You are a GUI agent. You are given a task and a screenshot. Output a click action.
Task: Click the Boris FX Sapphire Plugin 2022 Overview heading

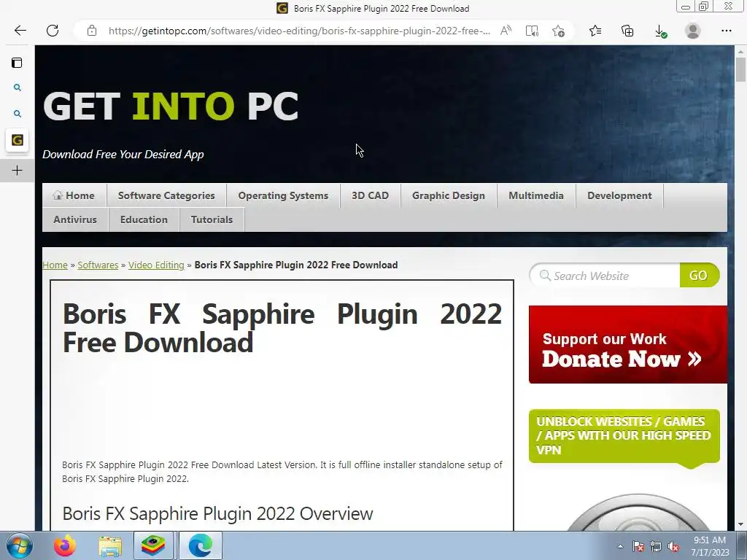point(217,514)
